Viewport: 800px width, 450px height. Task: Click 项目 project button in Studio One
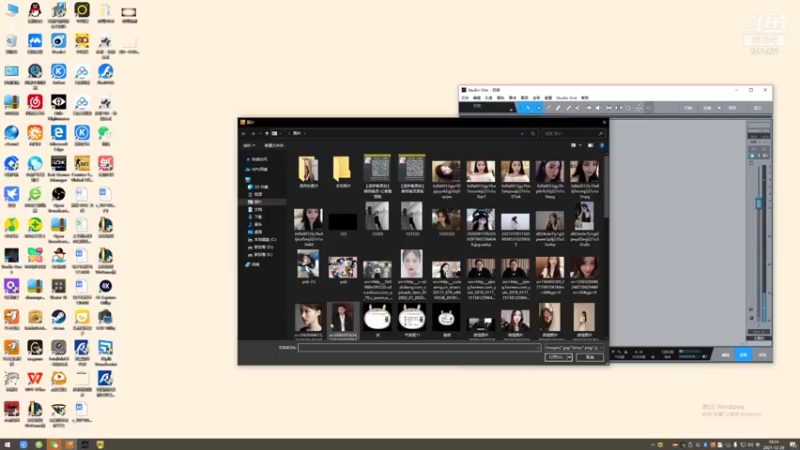pos(732,108)
